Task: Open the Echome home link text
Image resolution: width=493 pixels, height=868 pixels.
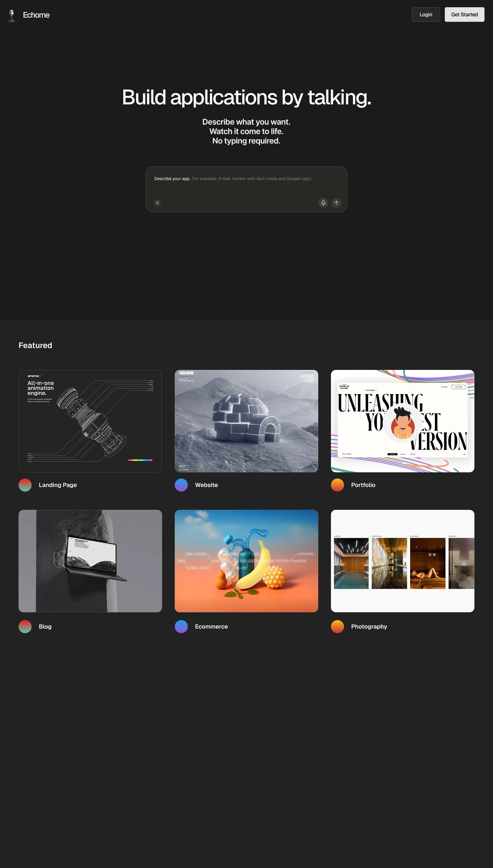Action: [36, 15]
